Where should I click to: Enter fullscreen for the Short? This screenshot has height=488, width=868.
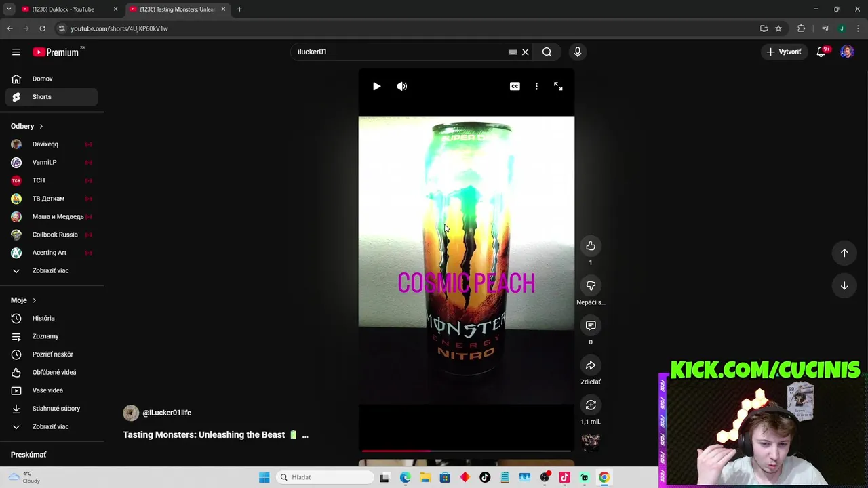pyautogui.click(x=558, y=86)
